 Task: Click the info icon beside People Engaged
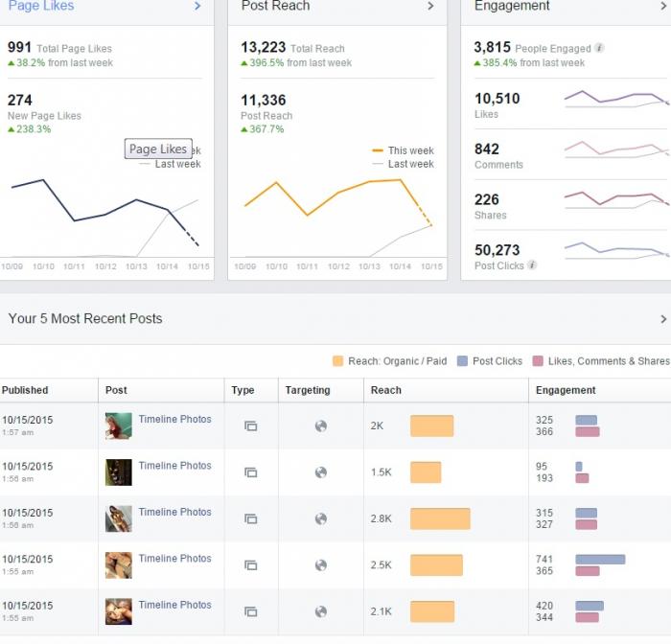599,48
